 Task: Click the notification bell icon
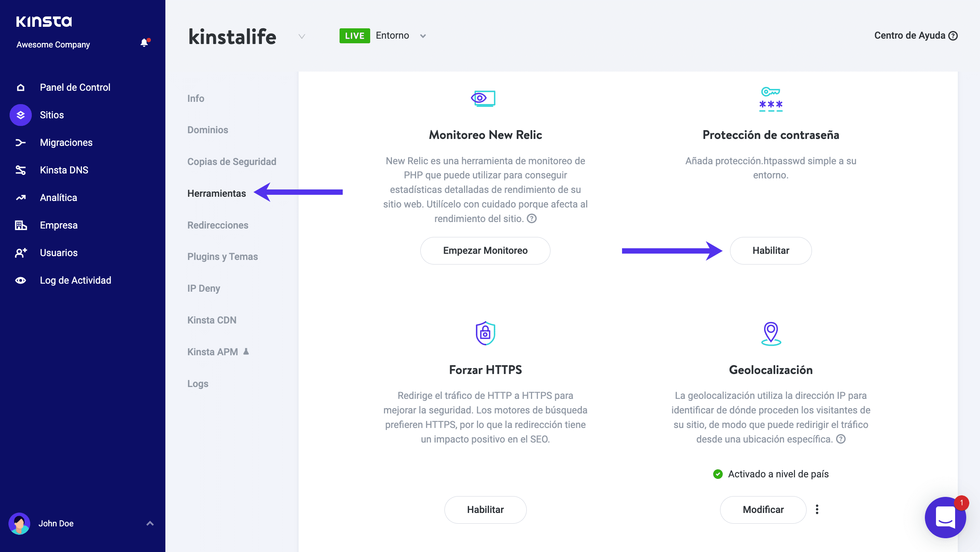(144, 43)
